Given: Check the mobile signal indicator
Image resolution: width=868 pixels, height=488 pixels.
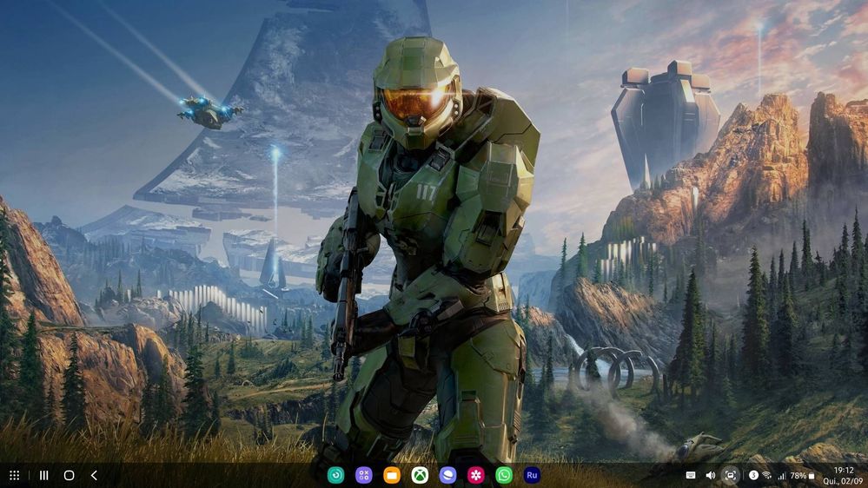Looking at the screenshot, I should click(782, 476).
